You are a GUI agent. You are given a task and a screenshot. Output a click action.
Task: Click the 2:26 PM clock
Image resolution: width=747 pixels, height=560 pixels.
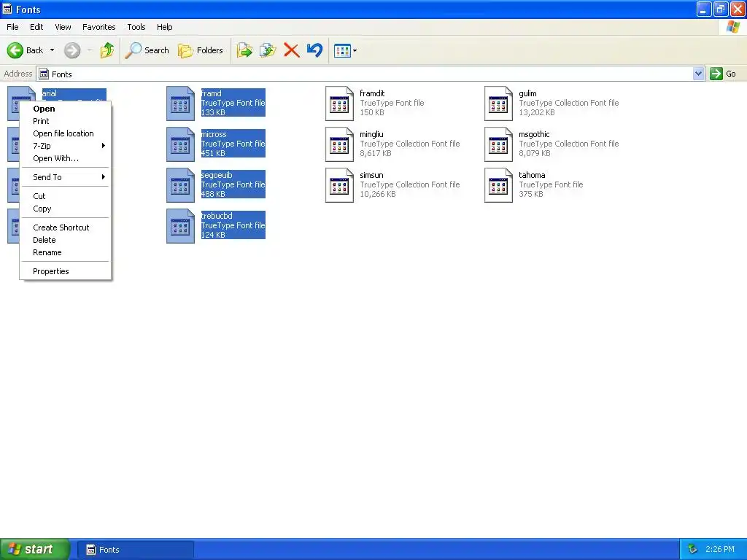pos(720,549)
